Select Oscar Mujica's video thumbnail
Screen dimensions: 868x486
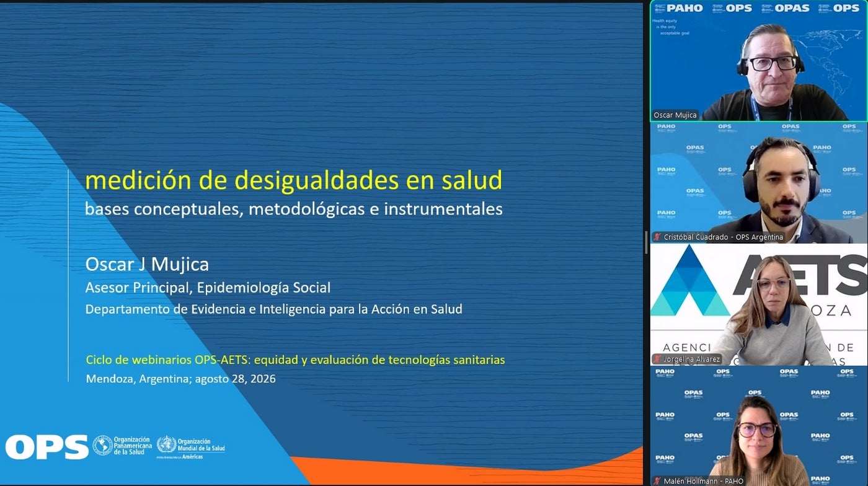[x=758, y=61]
